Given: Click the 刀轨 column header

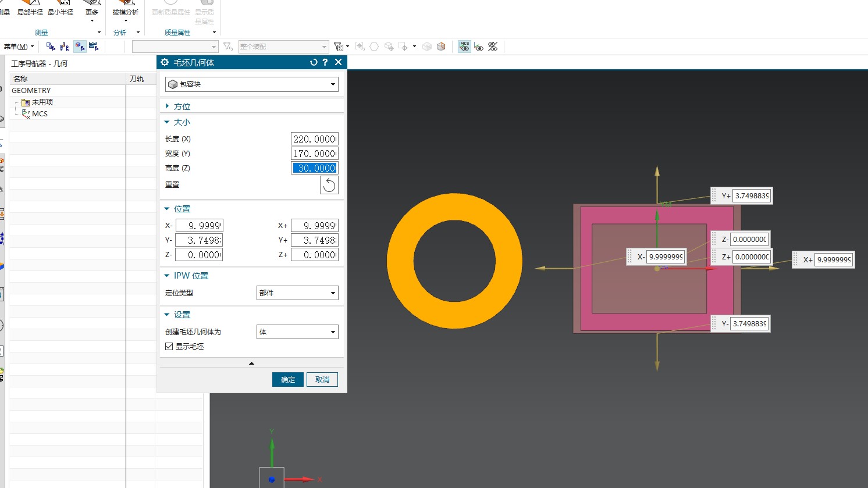Looking at the screenshot, I should click(141, 79).
